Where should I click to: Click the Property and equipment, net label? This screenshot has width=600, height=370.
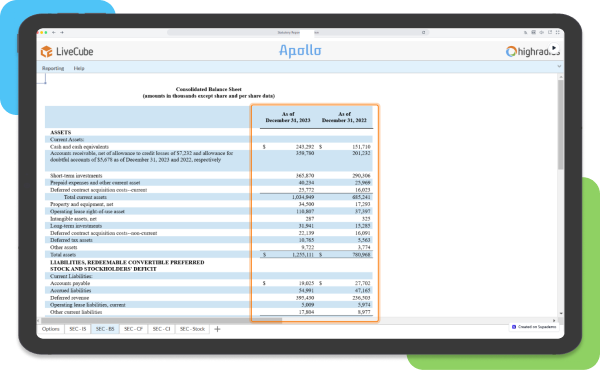[82, 204]
